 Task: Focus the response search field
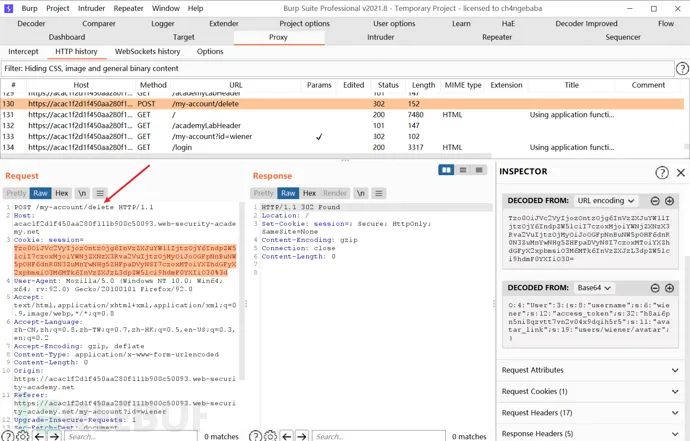[x=379, y=437]
